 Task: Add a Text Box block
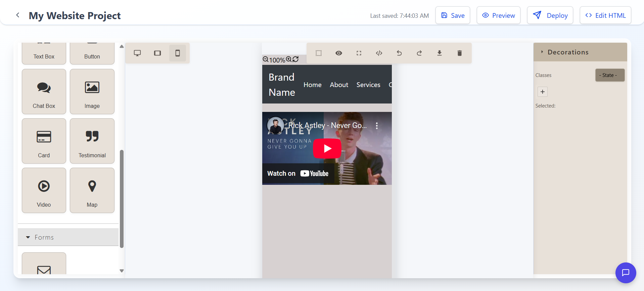(44, 53)
